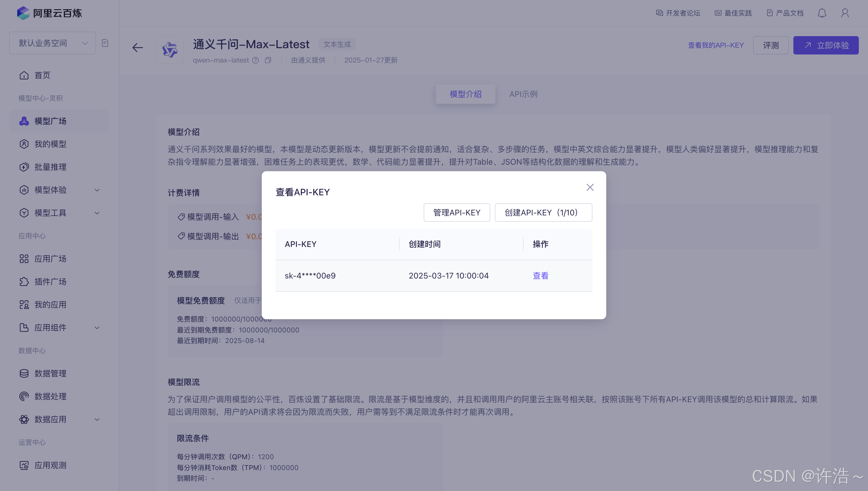
Task: Click the 管理API-KEY button
Action: tap(457, 213)
